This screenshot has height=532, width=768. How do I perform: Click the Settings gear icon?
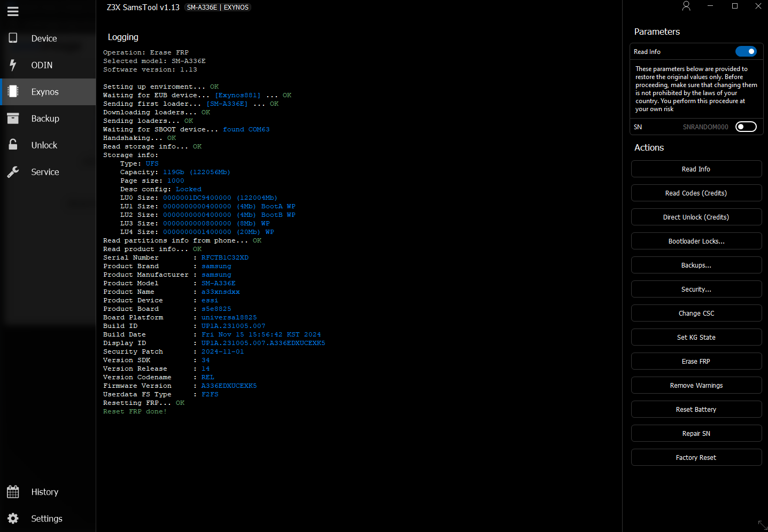pyautogui.click(x=13, y=518)
